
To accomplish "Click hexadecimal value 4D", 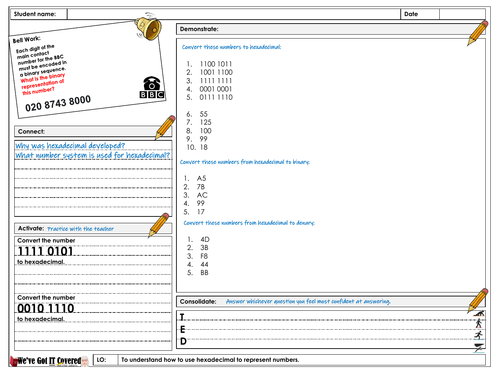I will pos(205,240).
